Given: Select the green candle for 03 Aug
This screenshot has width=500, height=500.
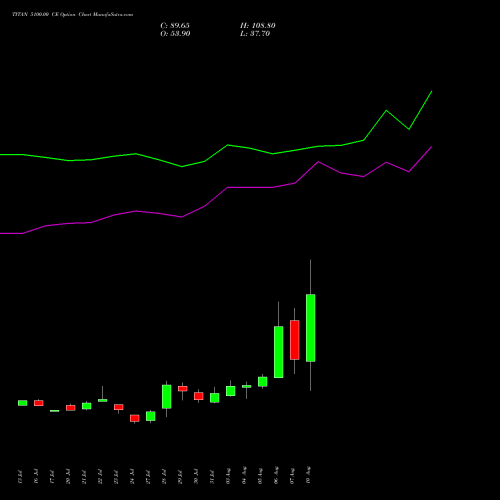Looking at the screenshot, I should (231, 391).
